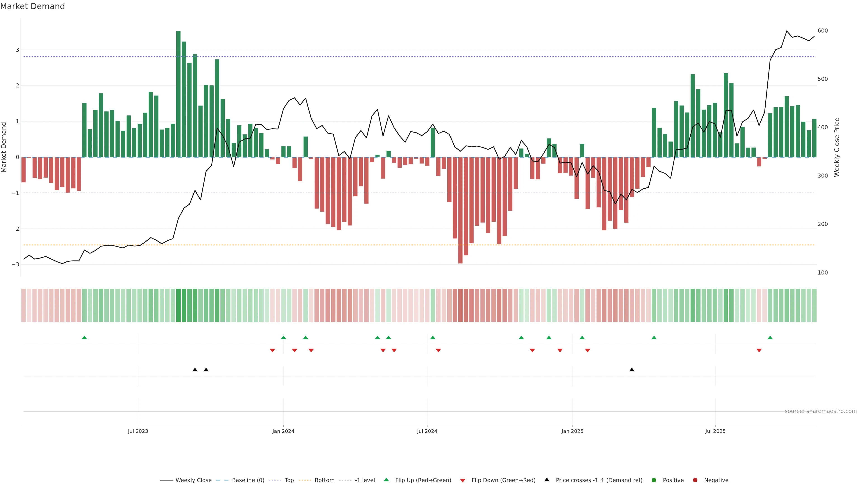Screen dimensions: 868x488
Task: Click the Weekly Close Price axis title
Action: point(837,147)
